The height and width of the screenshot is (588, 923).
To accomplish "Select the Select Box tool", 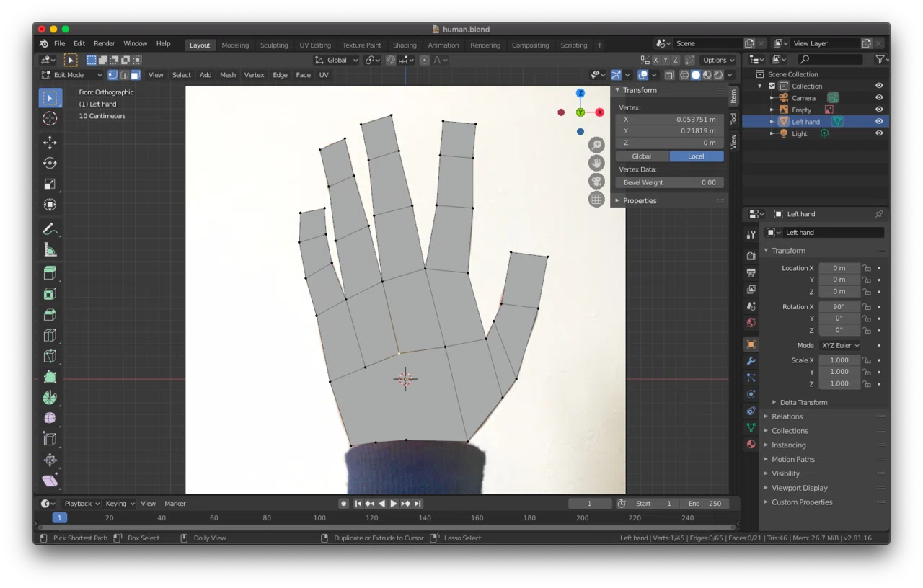I will pos(50,98).
